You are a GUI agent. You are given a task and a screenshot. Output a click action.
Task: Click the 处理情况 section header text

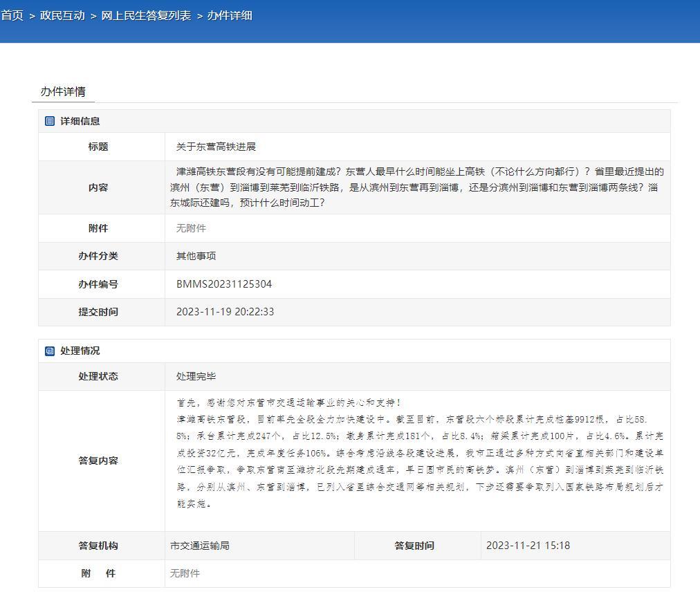click(80, 351)
